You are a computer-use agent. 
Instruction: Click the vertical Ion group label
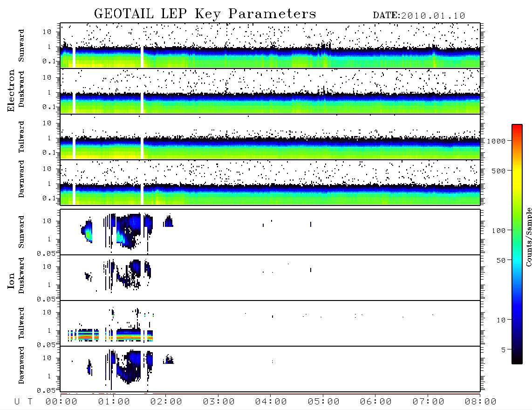click(x=11, y=280)
